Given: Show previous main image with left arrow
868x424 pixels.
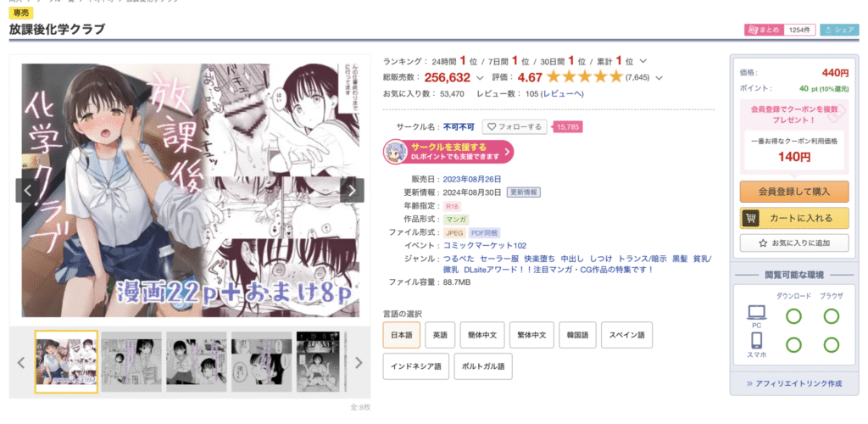Looking at the screenshot, I should click(27, 191).
